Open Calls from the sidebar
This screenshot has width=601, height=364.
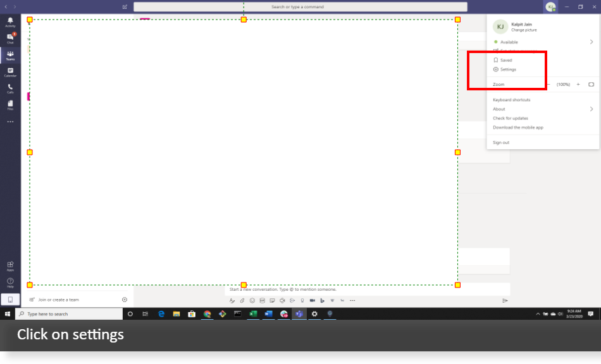coord(9,90)
